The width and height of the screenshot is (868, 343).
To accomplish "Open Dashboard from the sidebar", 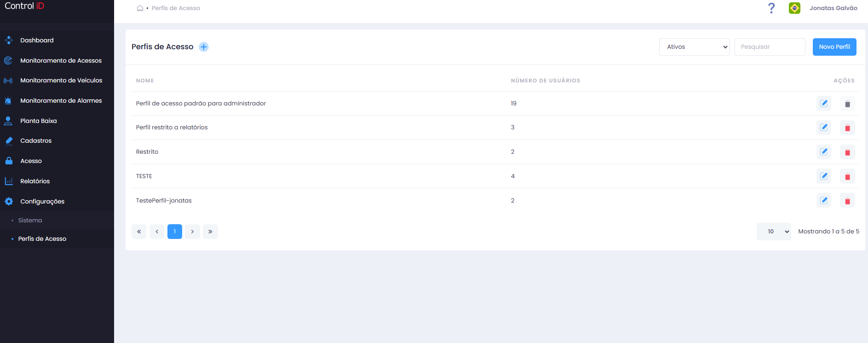I will [x=37, y=41].
